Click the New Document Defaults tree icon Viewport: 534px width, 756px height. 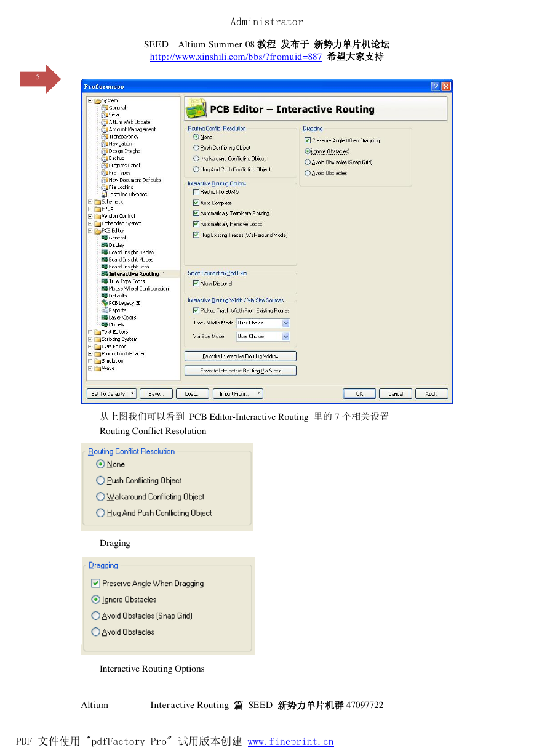click(x=105, y=180)
